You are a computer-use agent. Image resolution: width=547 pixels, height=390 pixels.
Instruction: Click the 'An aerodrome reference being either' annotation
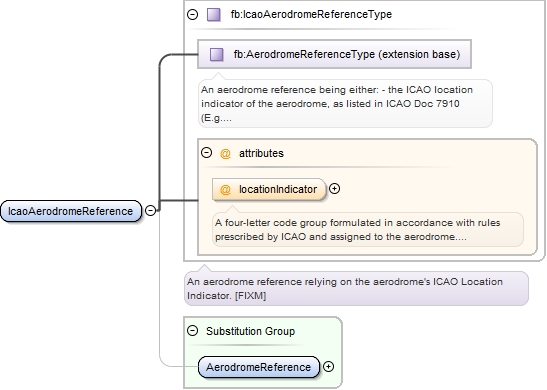pos(345,104)
